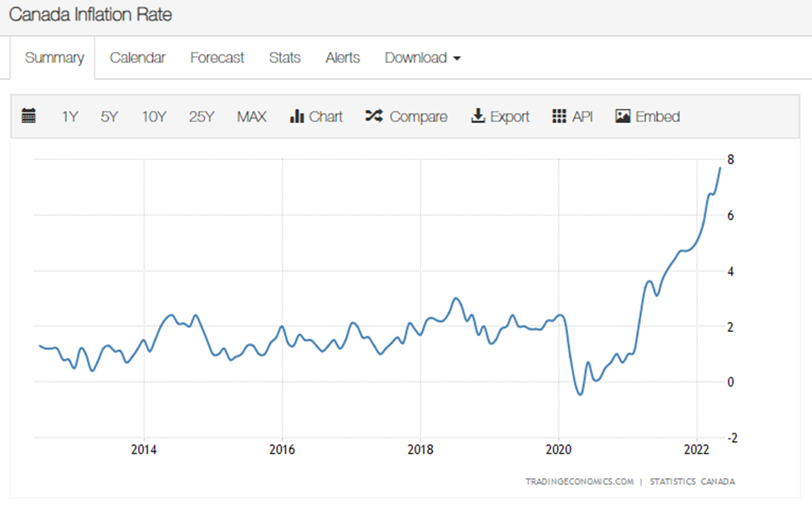Click the y-axis label 4

[731, 272]
